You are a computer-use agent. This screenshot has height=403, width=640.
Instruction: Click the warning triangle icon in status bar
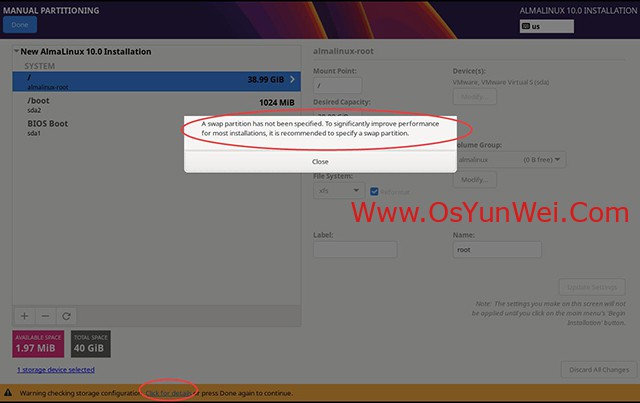(9, 393)
